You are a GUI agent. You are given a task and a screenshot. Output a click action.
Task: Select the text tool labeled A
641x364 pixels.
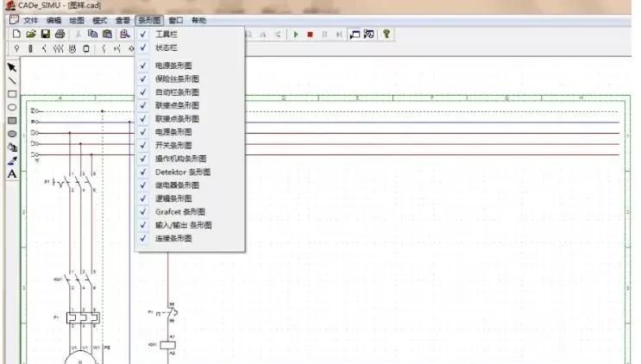(x=12, y=174)
